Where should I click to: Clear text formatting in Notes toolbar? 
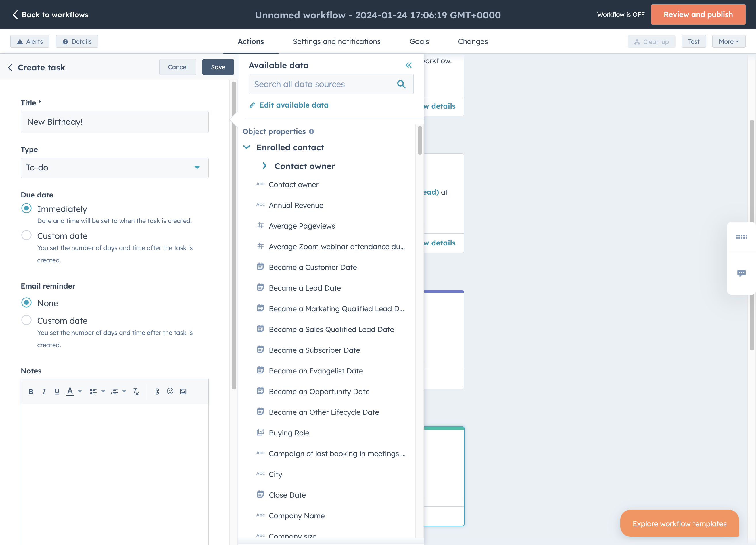coord(136,392)
